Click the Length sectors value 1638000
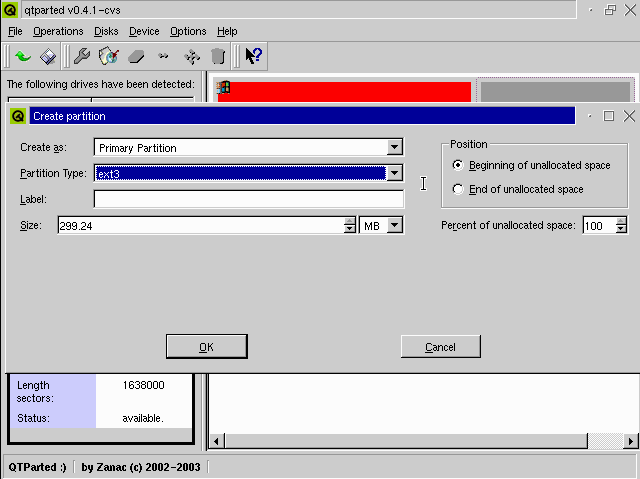Viewport: 640px width, 479px height. pos(144,385)
